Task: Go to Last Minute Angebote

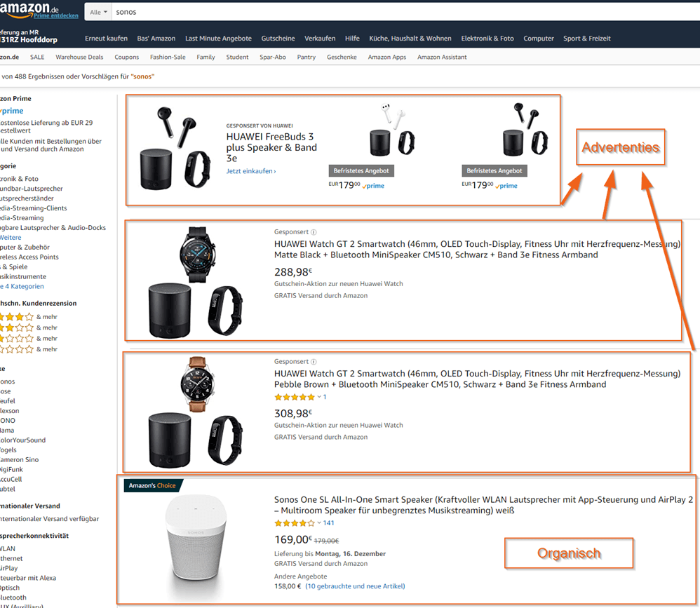Action: pos(218,39)
